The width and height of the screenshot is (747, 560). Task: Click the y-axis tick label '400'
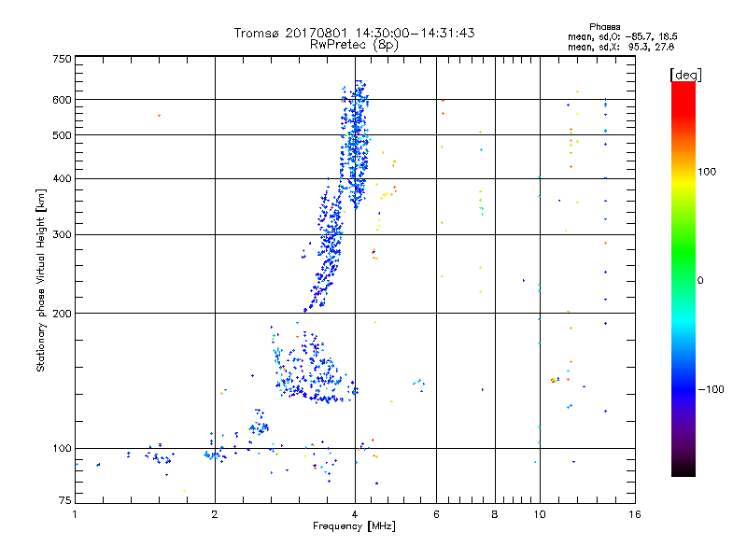(62, 179)
